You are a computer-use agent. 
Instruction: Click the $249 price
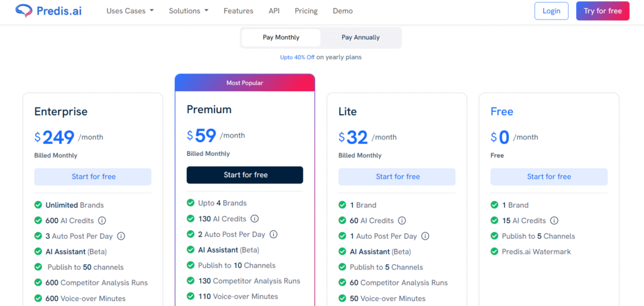pyautogui.click(x=54, y=138)
